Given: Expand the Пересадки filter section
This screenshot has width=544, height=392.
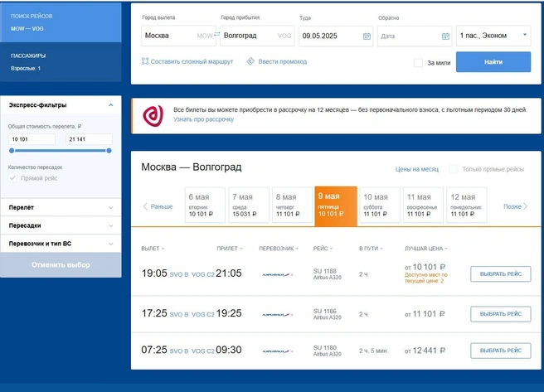Looking at the screenshot, I should pos(61,225).
